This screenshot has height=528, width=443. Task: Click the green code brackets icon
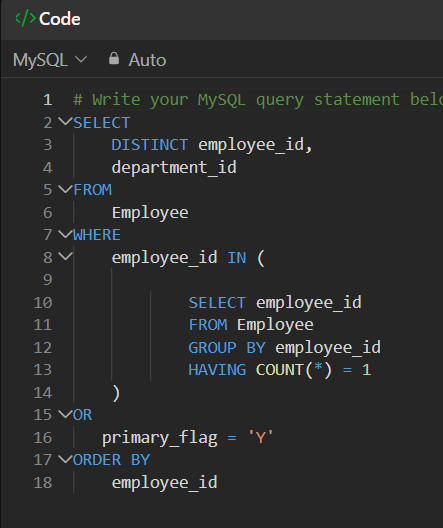click(25, 19)
